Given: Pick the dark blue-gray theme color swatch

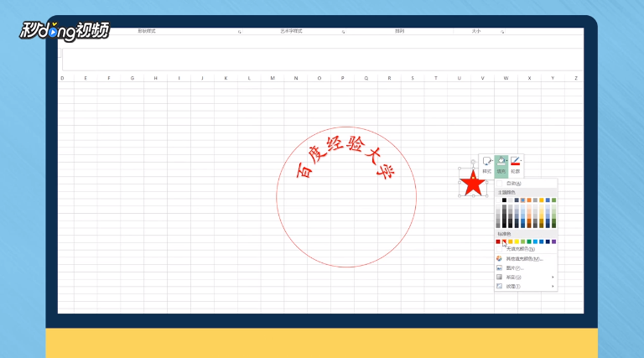Looking at the screenshot, I should tap(517, 200).
